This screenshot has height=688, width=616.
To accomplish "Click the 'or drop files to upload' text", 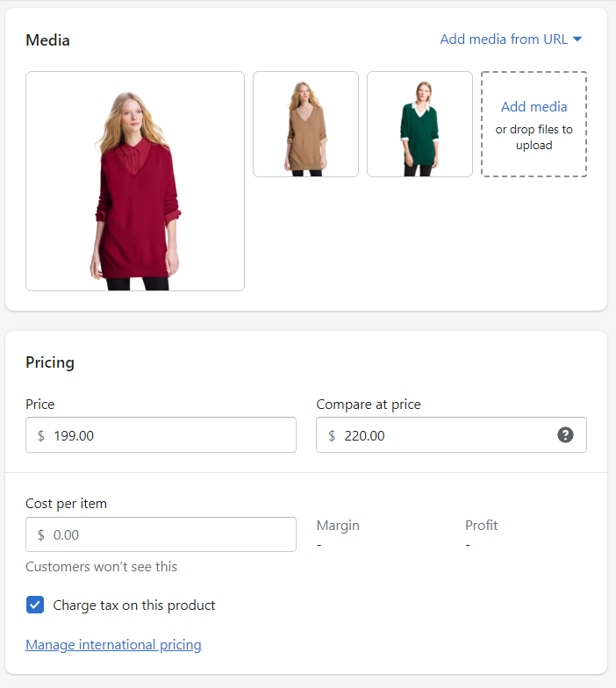I will click(534, 137).
